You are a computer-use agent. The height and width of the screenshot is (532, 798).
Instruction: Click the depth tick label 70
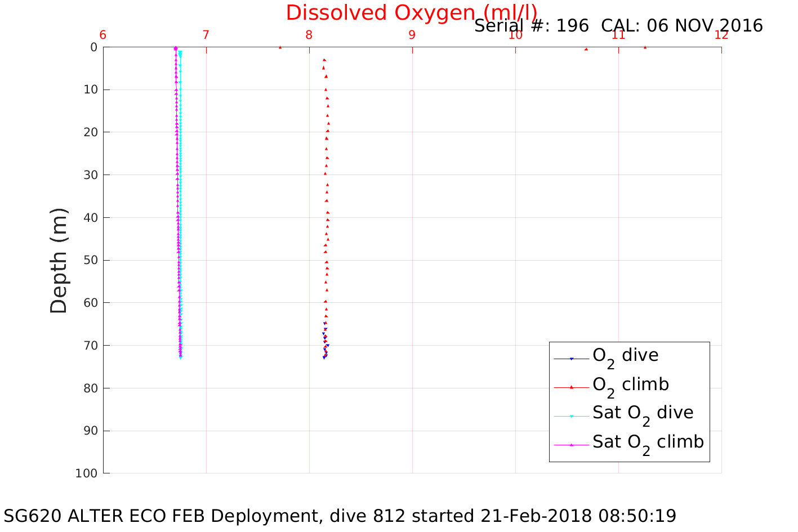click(x=90, y=346)
